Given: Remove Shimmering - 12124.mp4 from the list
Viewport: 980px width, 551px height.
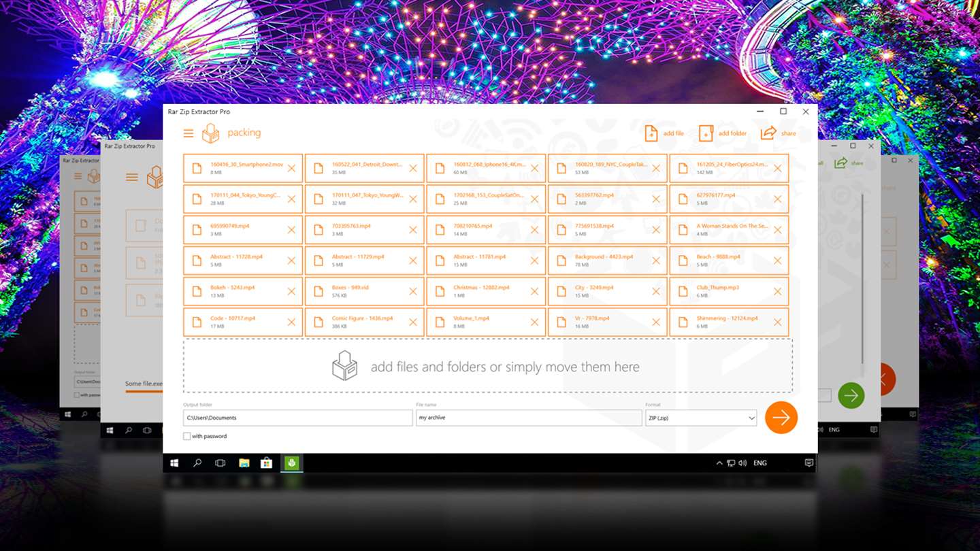Looking at the screenshot, I should pos(777,322).
